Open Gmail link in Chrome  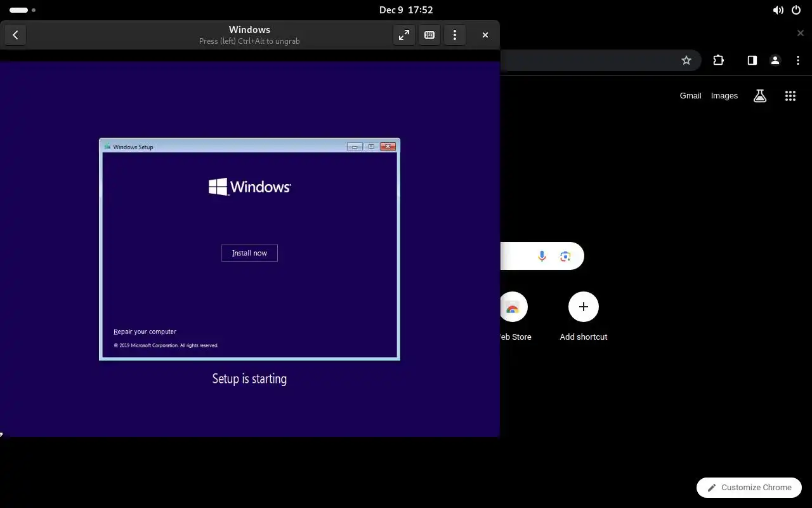pyautogui.click(x=690, y=96)
